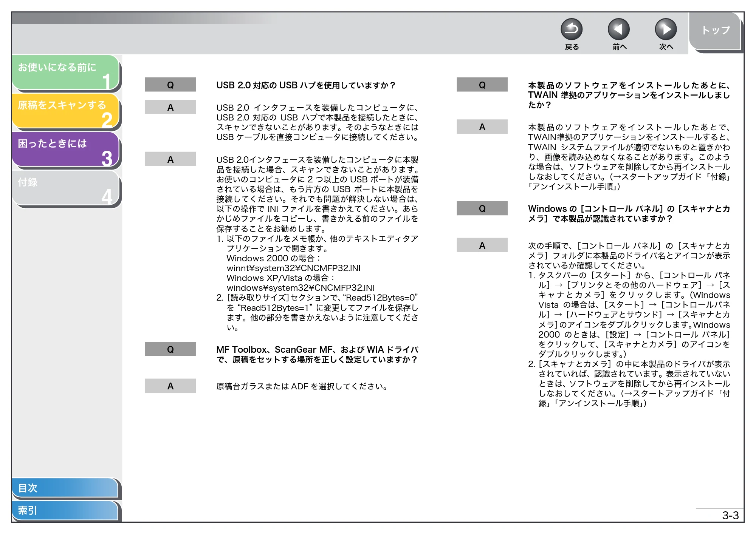Viewport: 756px width, 534px height.
Task: Click the TWAIN 準拠のアプリケーション question heading
Action: click(629, 95)
